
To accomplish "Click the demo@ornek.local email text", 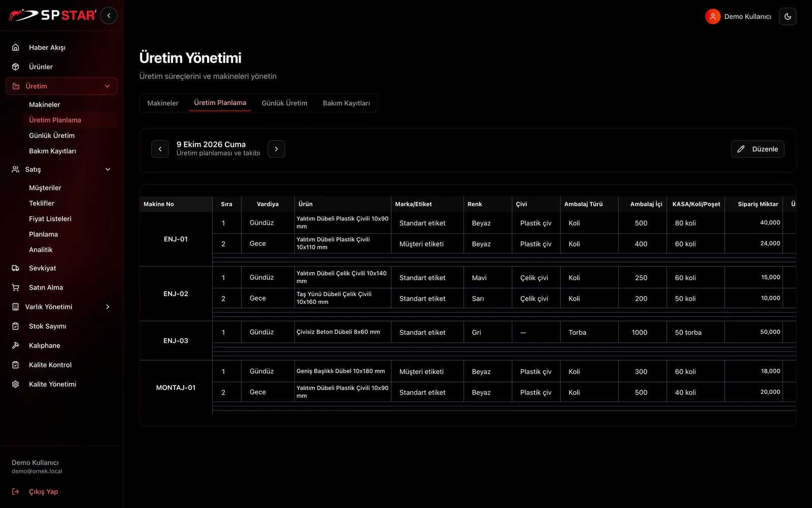I will [x=37, y=471].
